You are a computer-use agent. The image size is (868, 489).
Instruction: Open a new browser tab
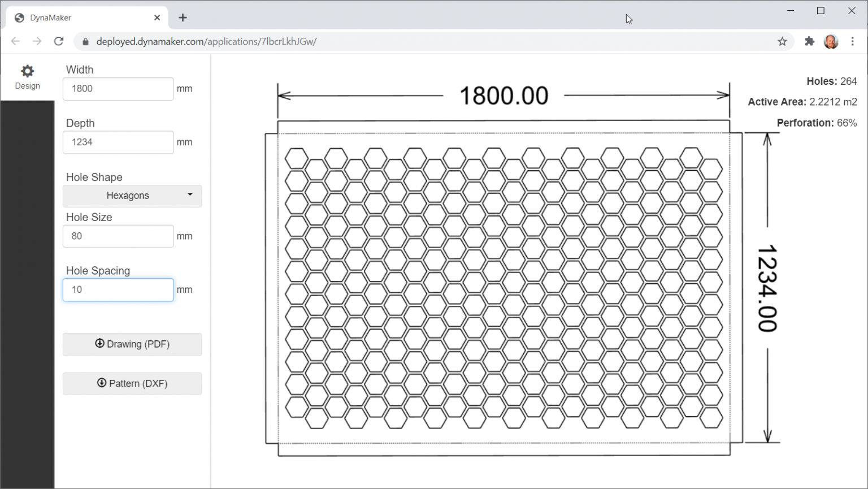coord(183,18)
